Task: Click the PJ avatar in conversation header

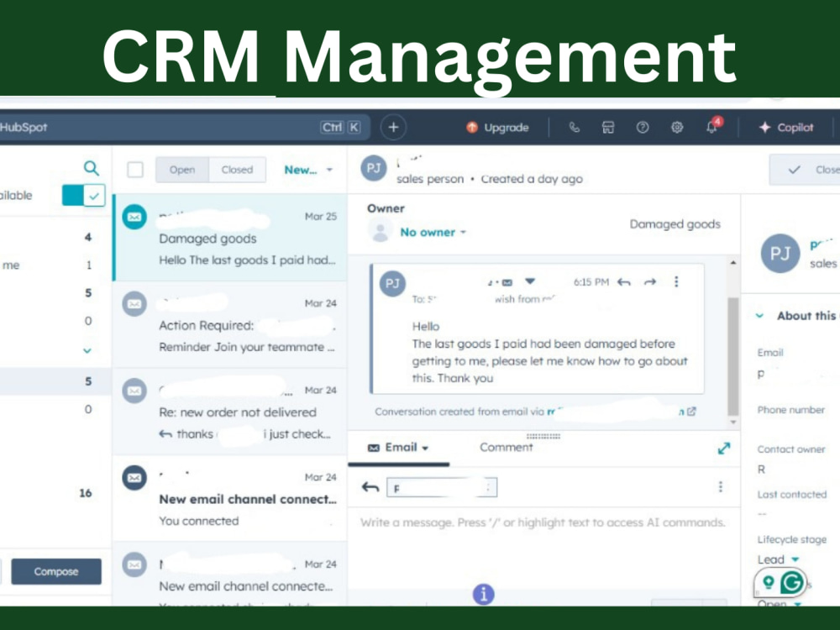Action: (374, 168)
